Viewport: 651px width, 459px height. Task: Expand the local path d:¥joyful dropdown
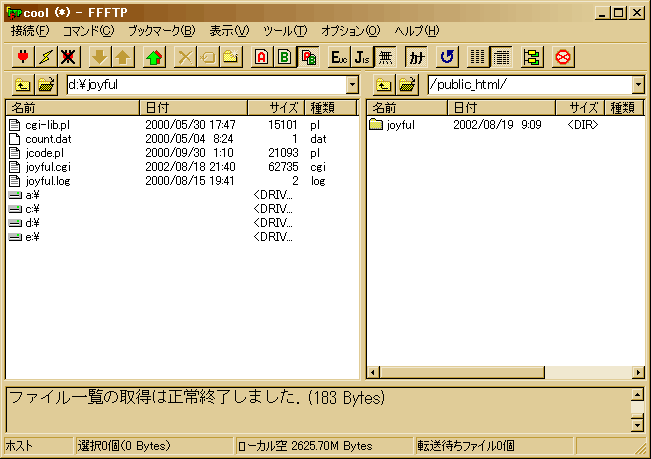click(353, 85)
